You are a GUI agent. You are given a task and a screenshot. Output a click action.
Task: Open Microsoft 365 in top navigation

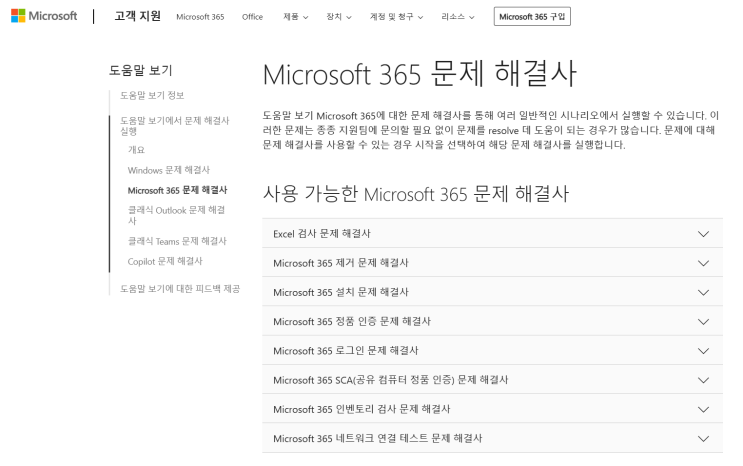[x=200, y=17]
